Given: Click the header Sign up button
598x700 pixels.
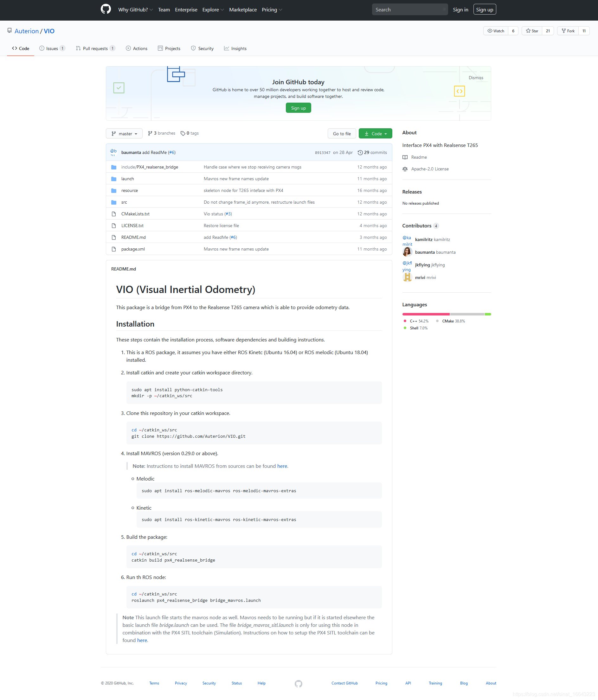Looking at the screenshot, I should point(485,10).
